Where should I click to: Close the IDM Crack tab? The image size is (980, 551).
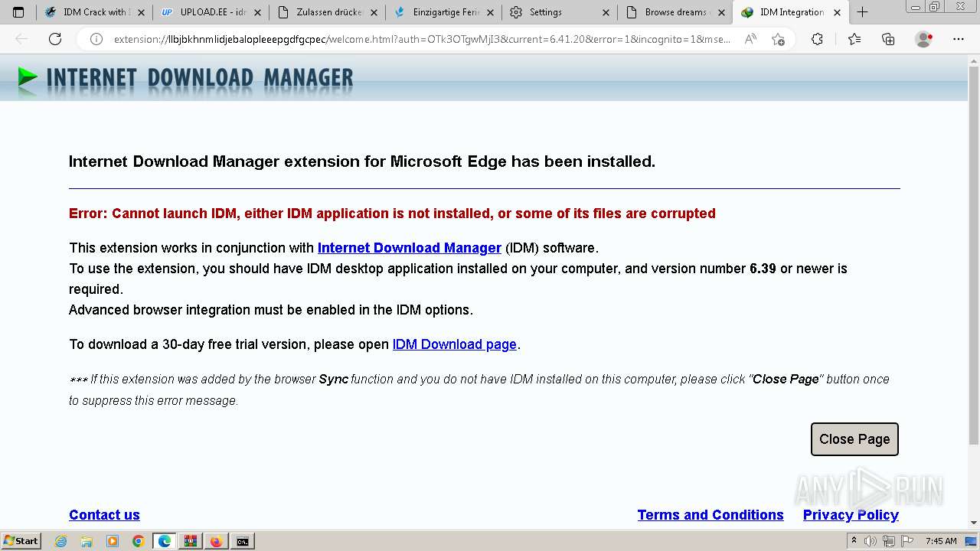point(141,12)
